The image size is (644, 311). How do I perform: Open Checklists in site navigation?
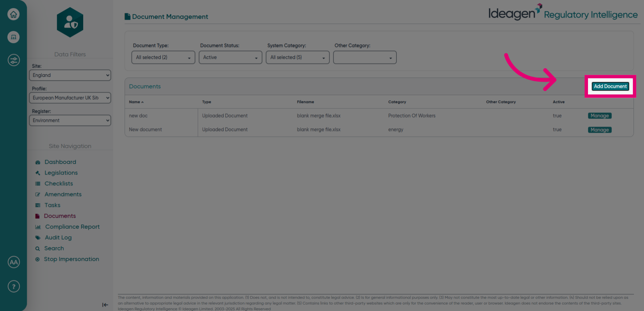(59, 184)
